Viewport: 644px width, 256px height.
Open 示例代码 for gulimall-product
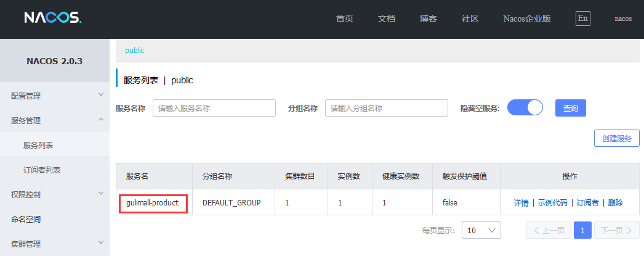tap(552, 202)
